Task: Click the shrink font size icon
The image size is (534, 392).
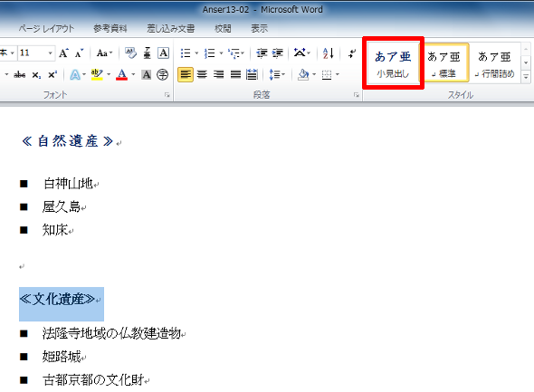Action: (x=80, y=53)
